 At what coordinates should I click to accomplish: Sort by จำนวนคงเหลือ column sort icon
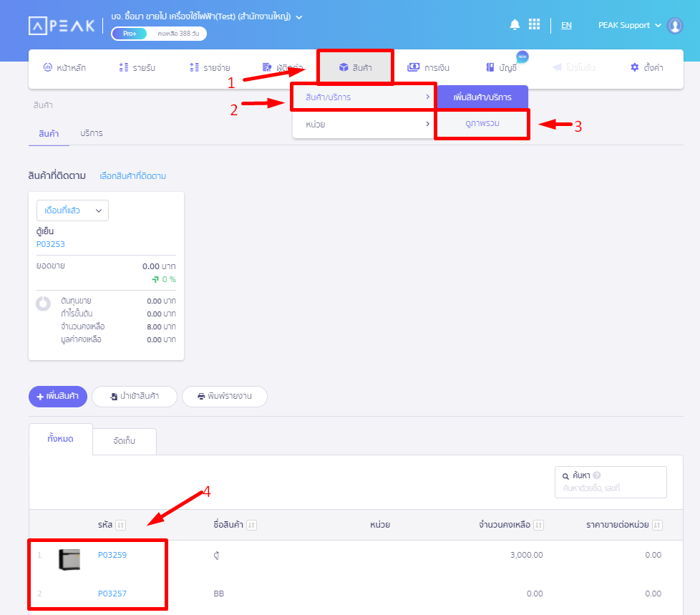point(538,526)
